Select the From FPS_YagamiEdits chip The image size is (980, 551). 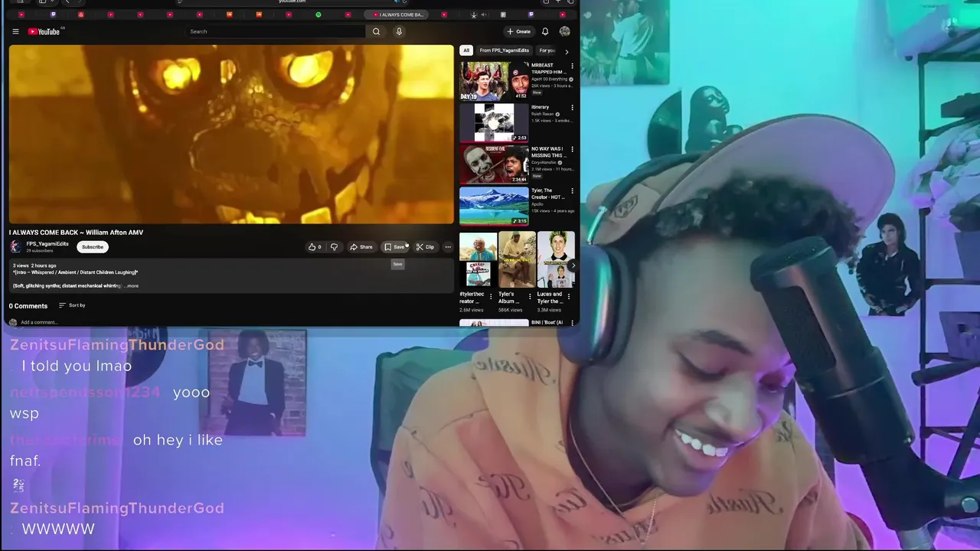pos(505,51)
